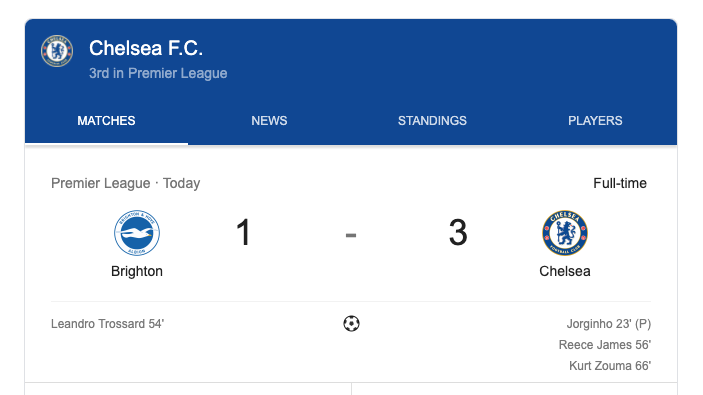Image resolution: width=703 pixels, height=395 pixels.
Task: Open the Standings tab
Action: (x=432, y=121)
